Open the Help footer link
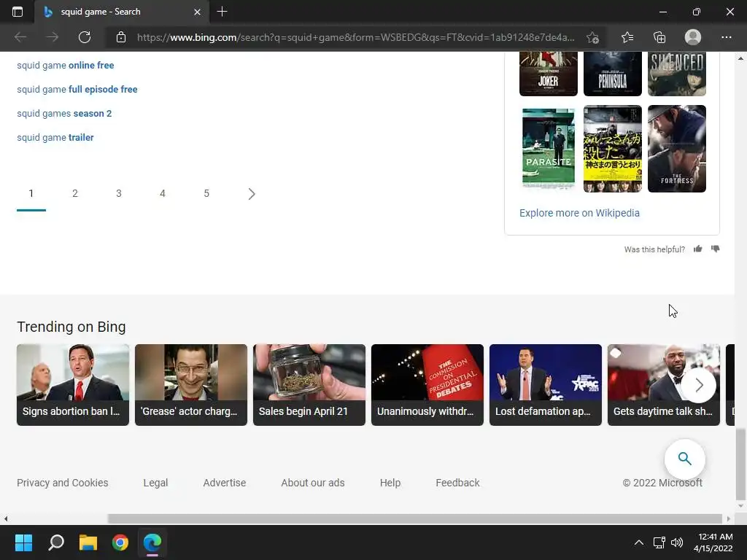Viewport: 747px width, 560px height. pos(390,483)
